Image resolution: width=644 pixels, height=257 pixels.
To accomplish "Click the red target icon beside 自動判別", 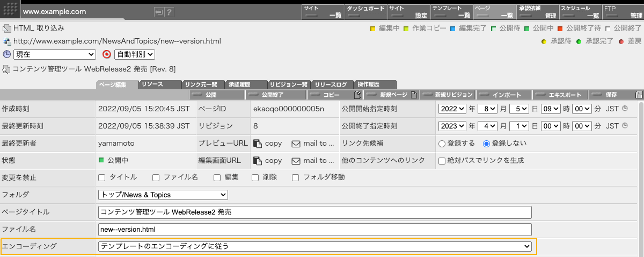I will 106,54.
